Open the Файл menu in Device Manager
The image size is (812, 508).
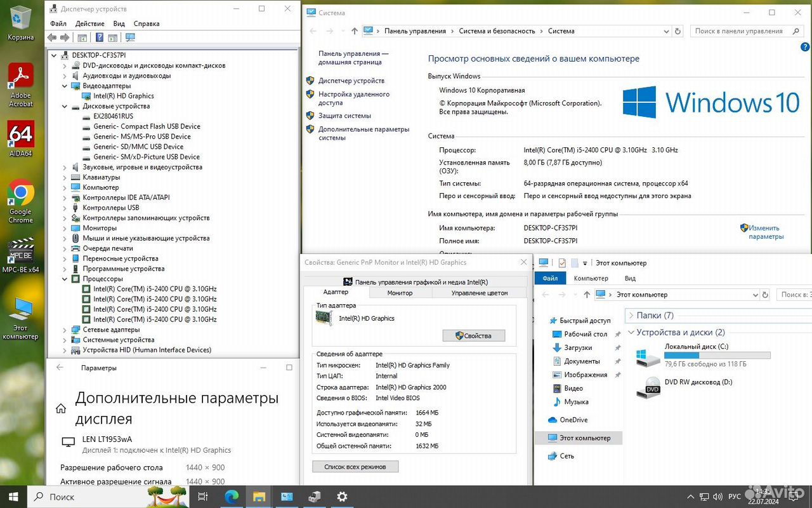58,23
